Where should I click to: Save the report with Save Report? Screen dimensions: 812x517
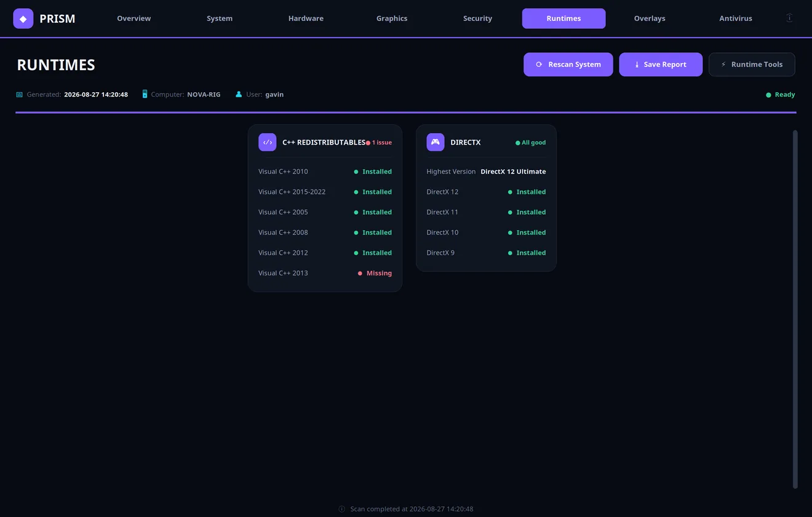tap(661, 65)
